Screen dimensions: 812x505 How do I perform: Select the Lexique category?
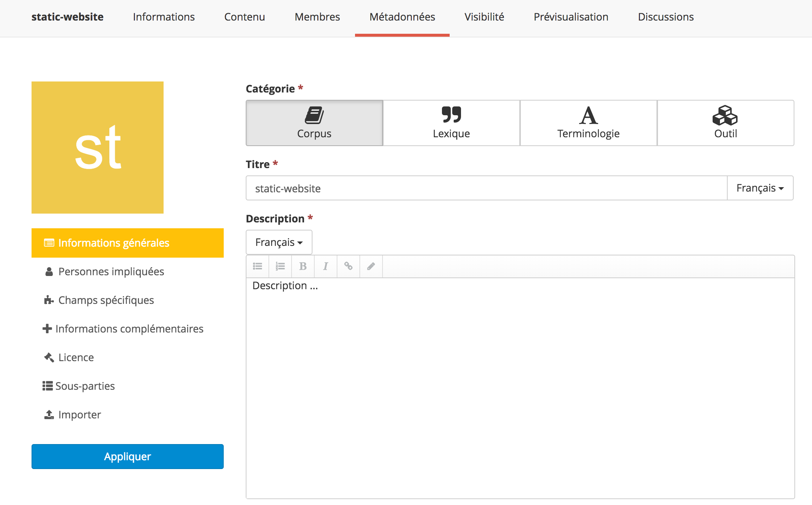[x=451, y=123]
